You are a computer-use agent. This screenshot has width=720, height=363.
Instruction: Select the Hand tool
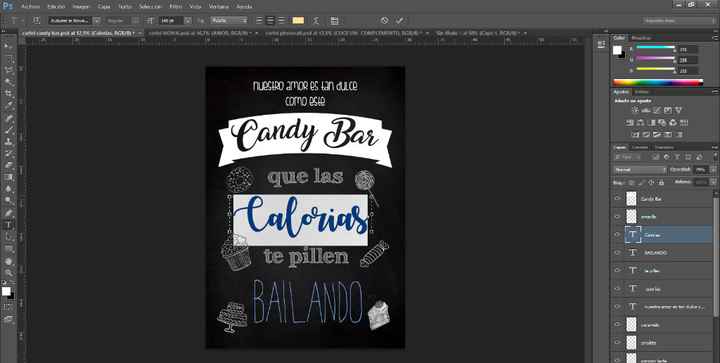click(9, 261)
